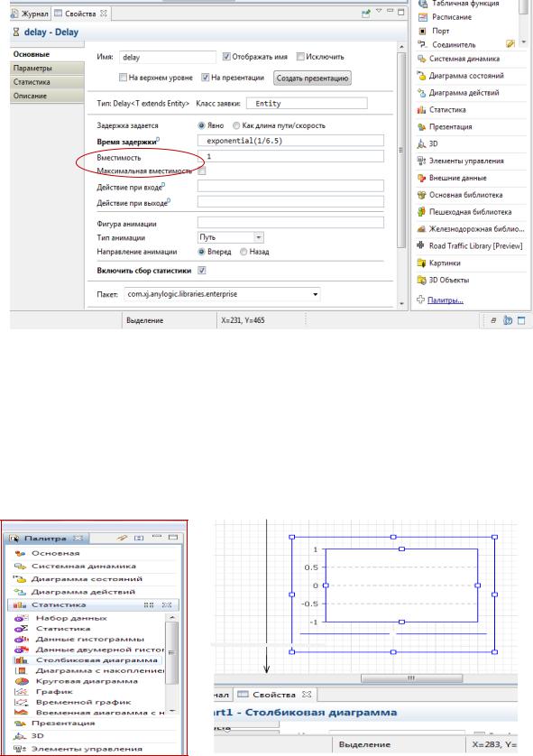The width and height of the screenshot is (533, 756).
Task: Choose Вперед animation direction
Action: (202, 252)
